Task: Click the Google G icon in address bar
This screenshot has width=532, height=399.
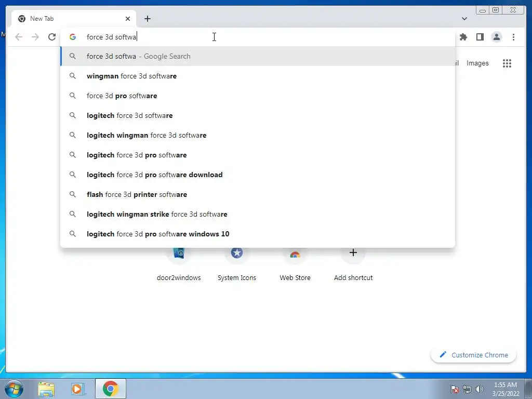Action: (x=73, y=37)
